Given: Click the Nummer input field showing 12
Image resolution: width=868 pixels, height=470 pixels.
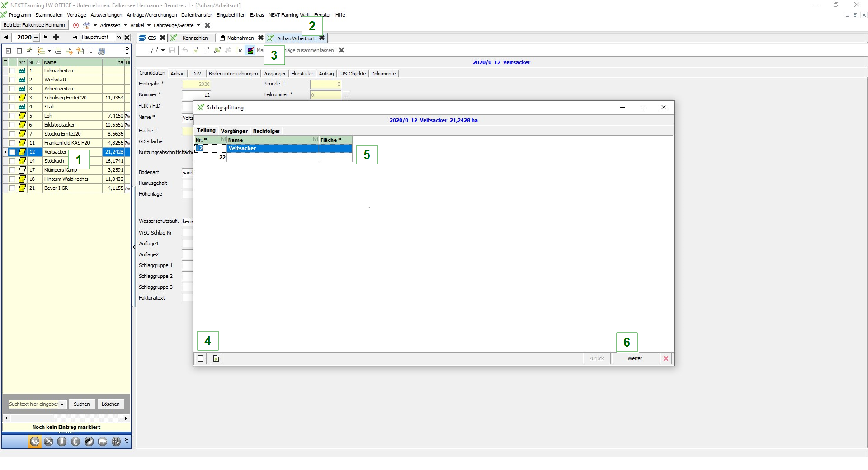Looking at the screenshot, I should click(196, 95).
